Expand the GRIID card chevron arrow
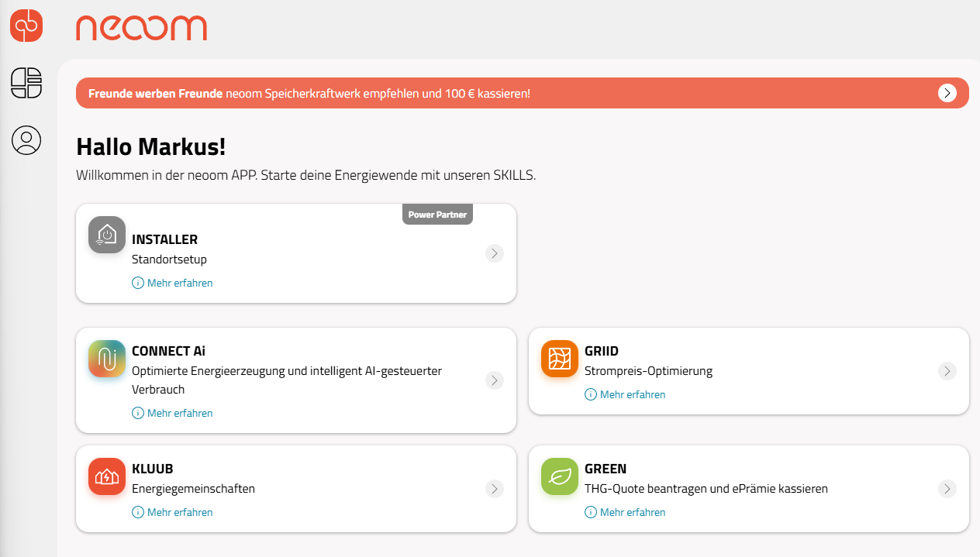Image resolution: width=980 pixels, height=557 pixels. 947,371
